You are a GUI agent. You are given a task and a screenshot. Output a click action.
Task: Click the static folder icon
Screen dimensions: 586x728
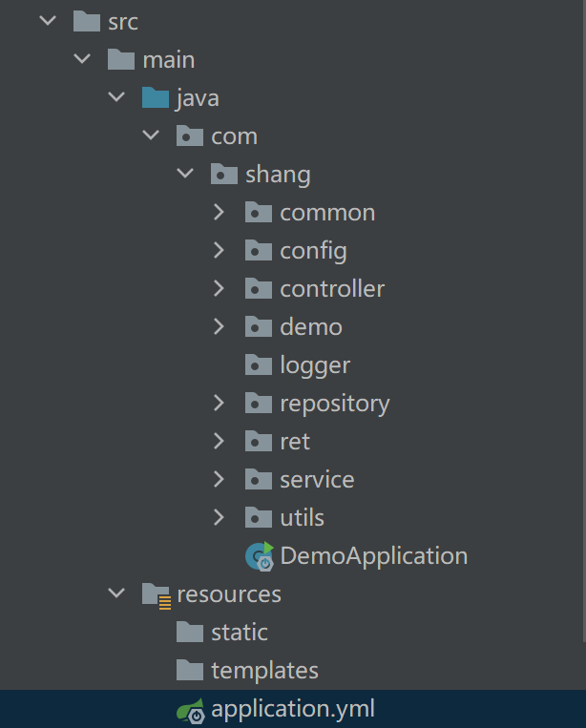pos(190,633)
